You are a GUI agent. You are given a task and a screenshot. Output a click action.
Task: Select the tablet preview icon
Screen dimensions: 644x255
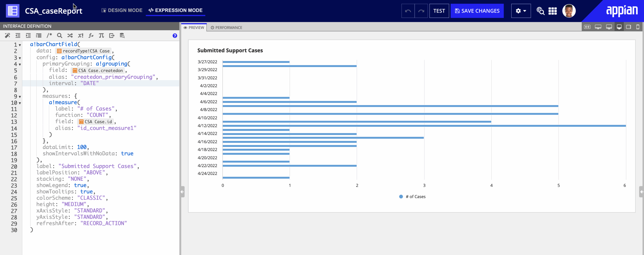(628, 27)
